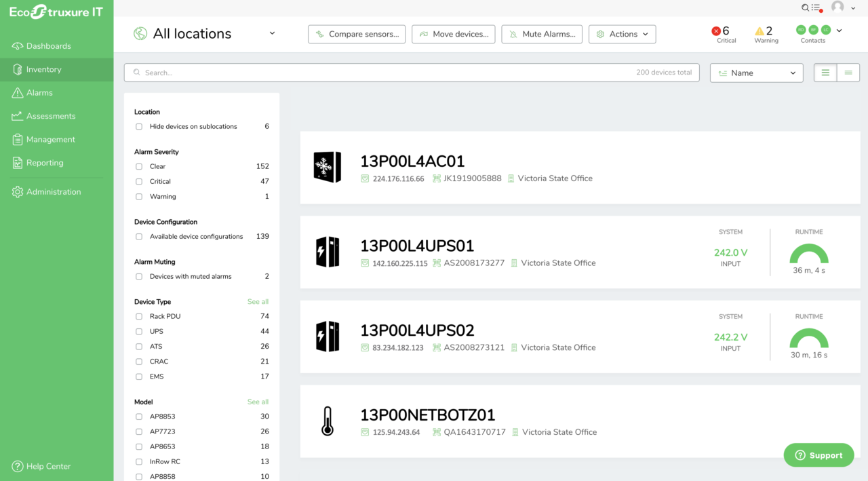Open Dashboards from the sidebar
Viewport: 868px width, 481px height.
(48, 46)
